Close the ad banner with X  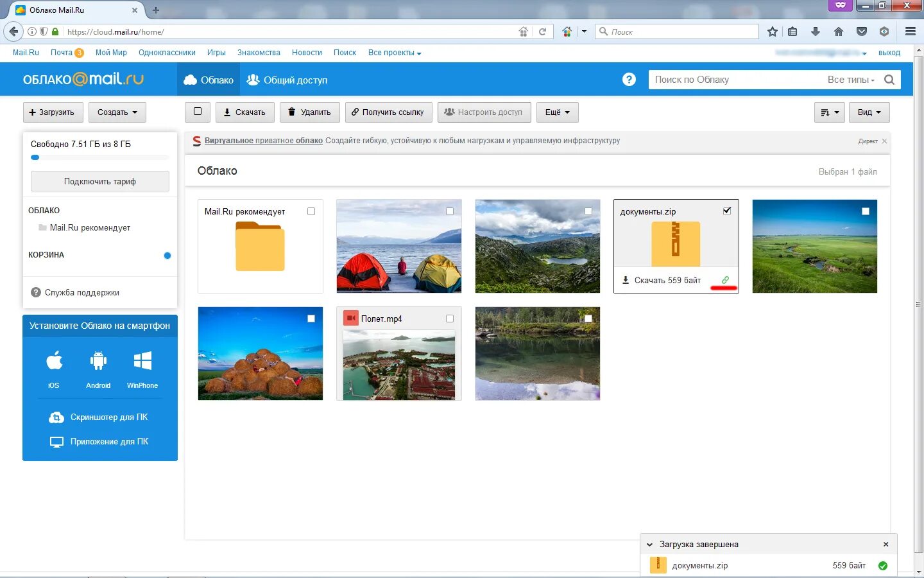[x=884, y=141]
